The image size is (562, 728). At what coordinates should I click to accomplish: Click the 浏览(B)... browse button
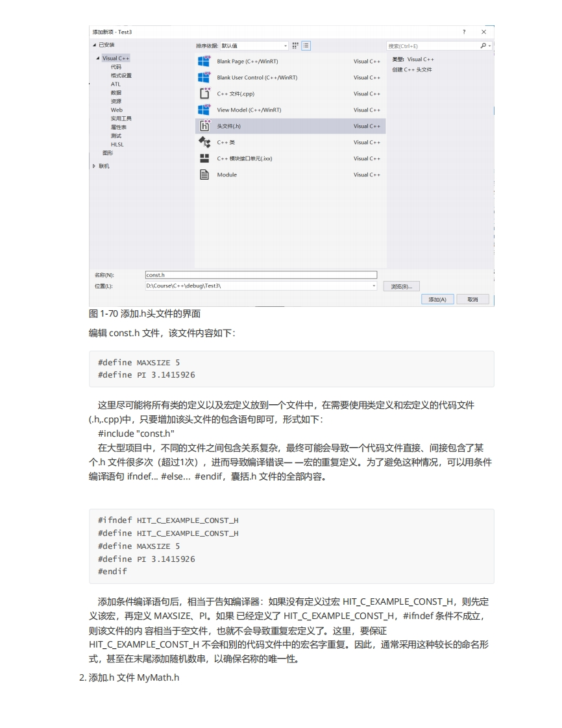[x=401, y=286]
